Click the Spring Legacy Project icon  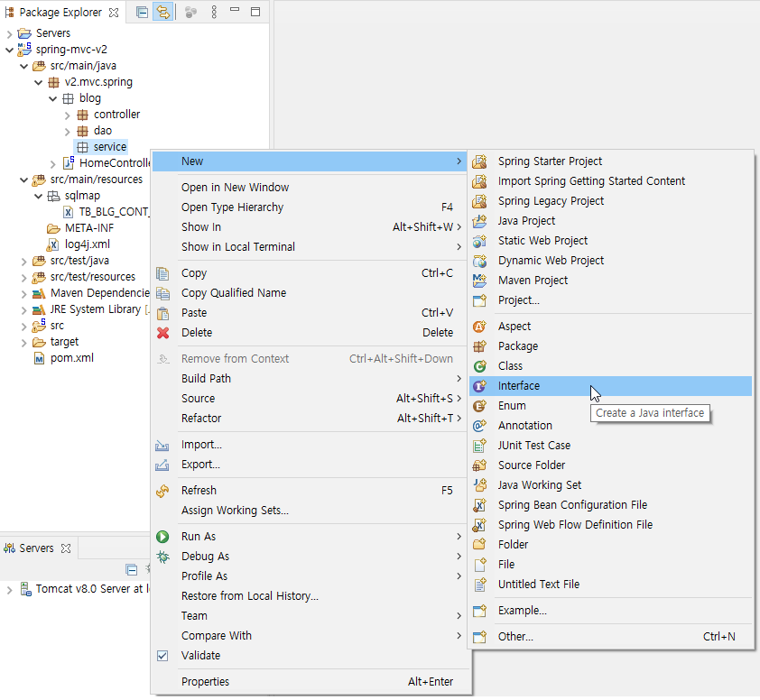tap(479, 201)
